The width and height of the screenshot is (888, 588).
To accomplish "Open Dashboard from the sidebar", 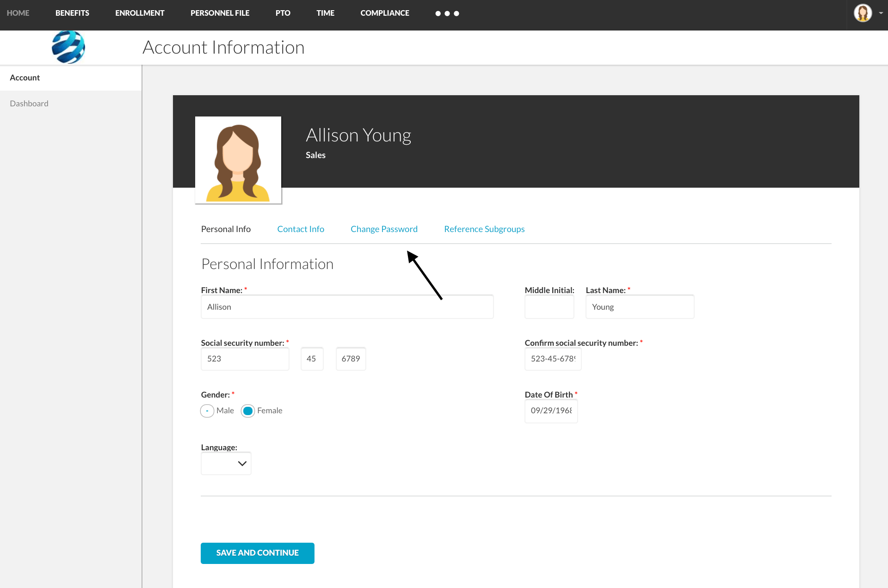I will pyautogui.click(x=29, y=103).
